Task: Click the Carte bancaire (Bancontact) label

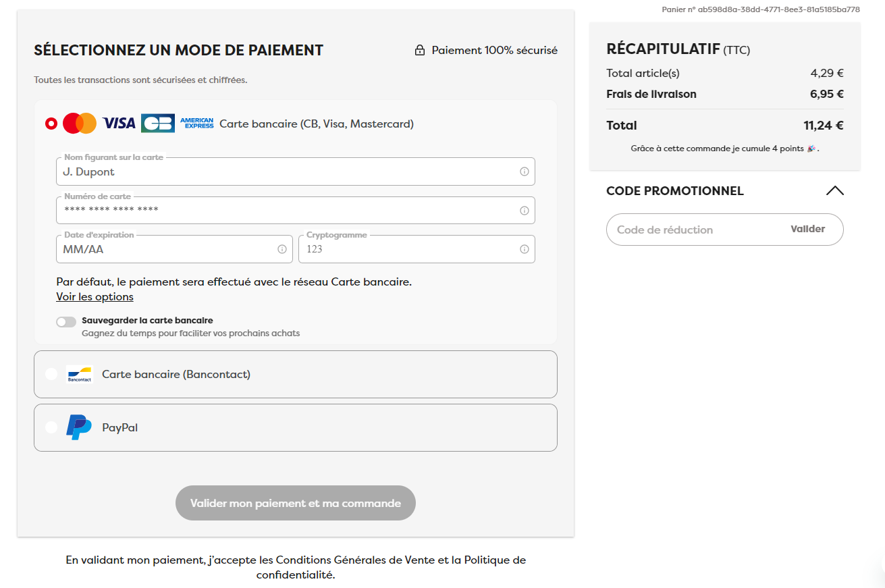Action: click(176, 374)
